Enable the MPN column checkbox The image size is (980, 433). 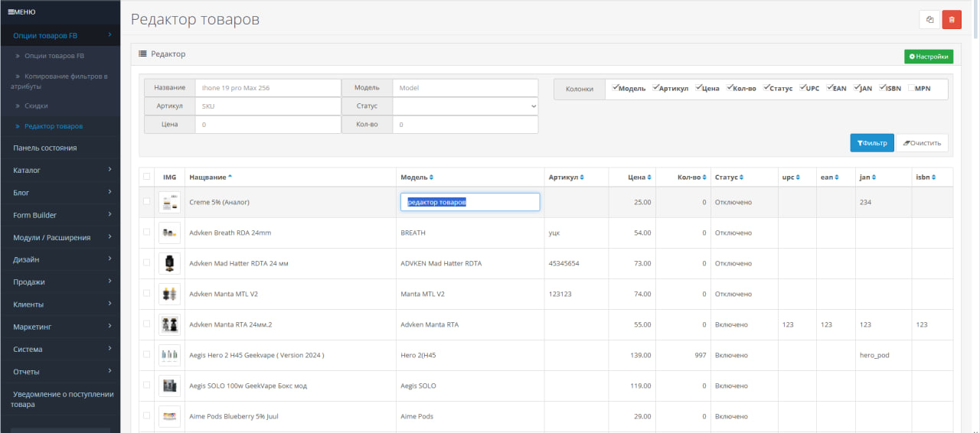click(911, 88)
